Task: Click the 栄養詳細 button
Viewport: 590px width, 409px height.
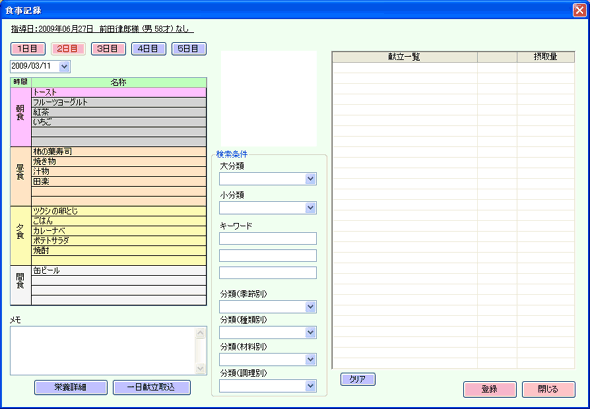Action: coord(71,387)
